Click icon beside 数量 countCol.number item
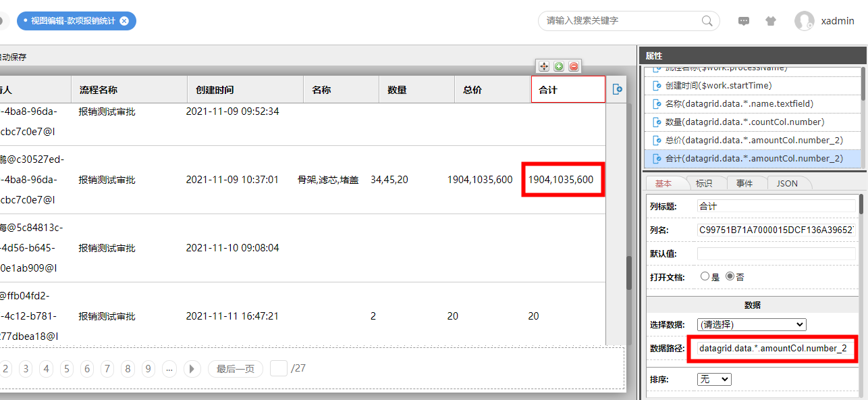 [657, 122]
